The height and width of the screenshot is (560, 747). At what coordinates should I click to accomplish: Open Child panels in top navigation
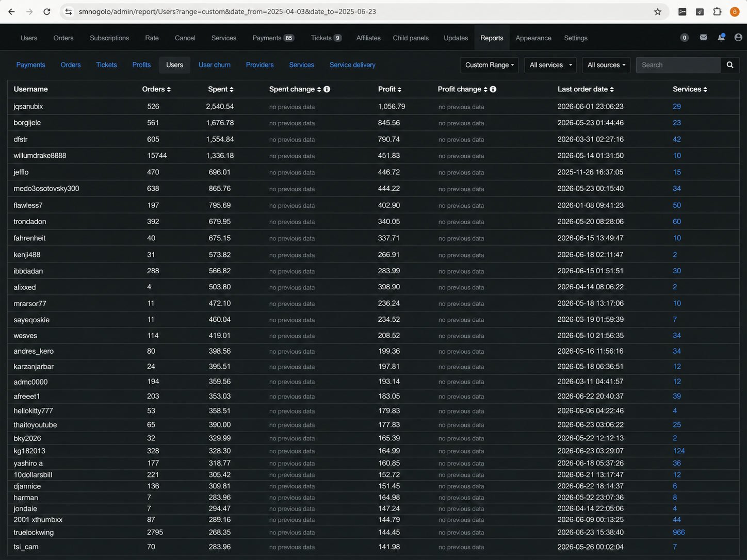[x=411, y=38]
